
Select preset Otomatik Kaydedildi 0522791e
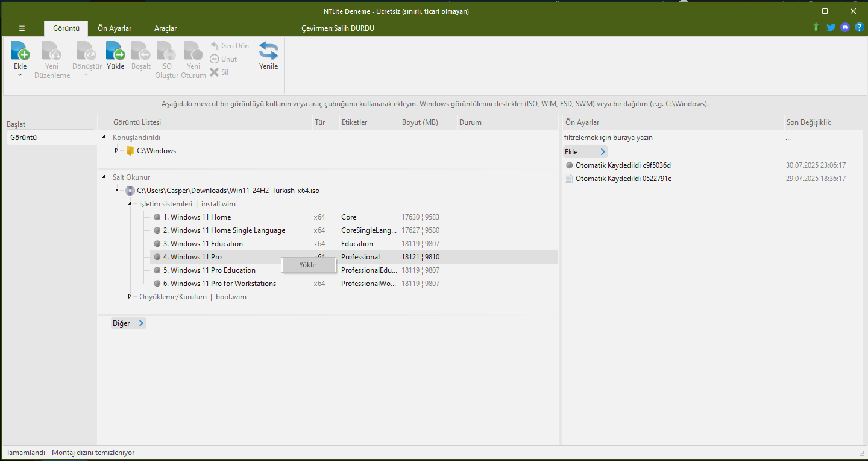(x=623, y=179)
